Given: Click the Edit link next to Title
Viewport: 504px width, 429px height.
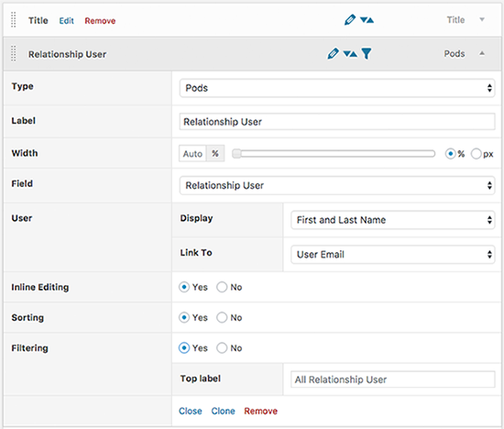Looking at the screenshot, I should click(67, 21).
